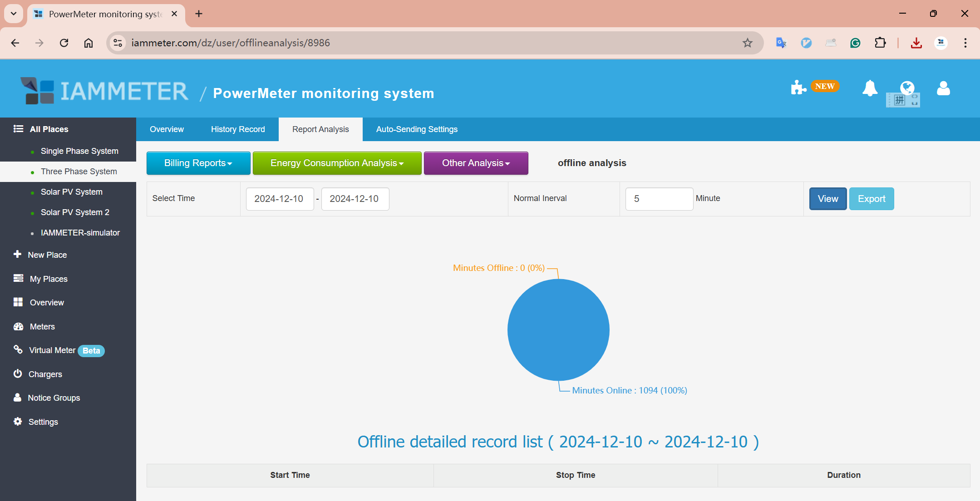Screen dimensions: 980x501
Task: Click the start date field
Action: (280, 199)
